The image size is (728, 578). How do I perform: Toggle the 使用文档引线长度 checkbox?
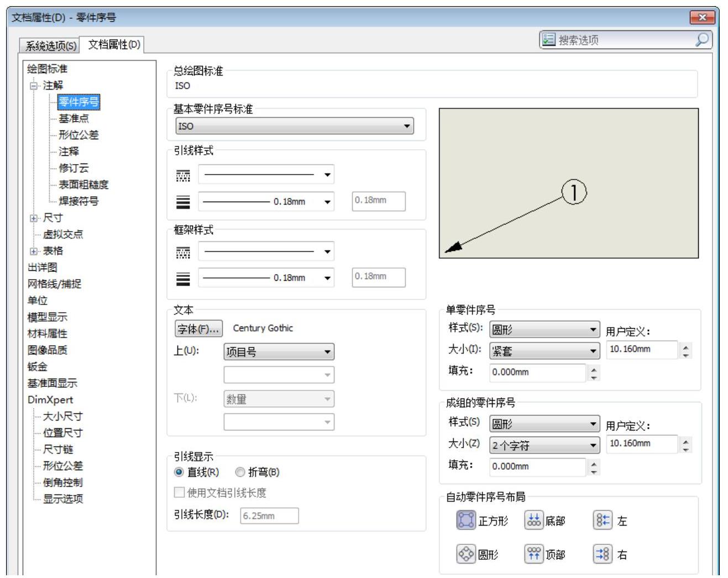click(x=179, y=492)
